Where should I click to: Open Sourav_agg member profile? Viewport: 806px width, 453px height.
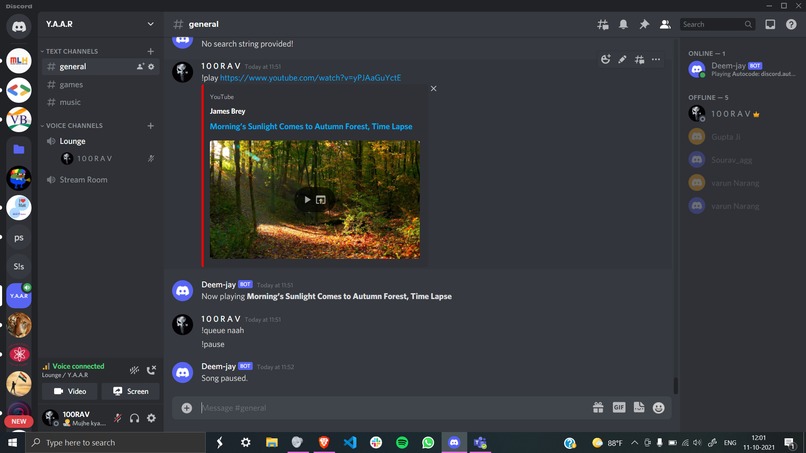pyautogui.click(x=742, y=160)
